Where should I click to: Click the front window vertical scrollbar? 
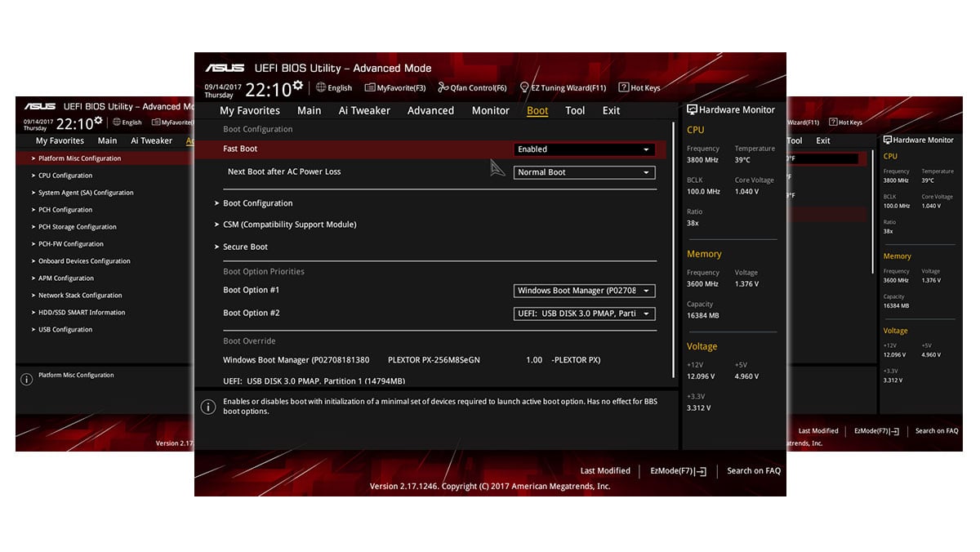point(674,250)
